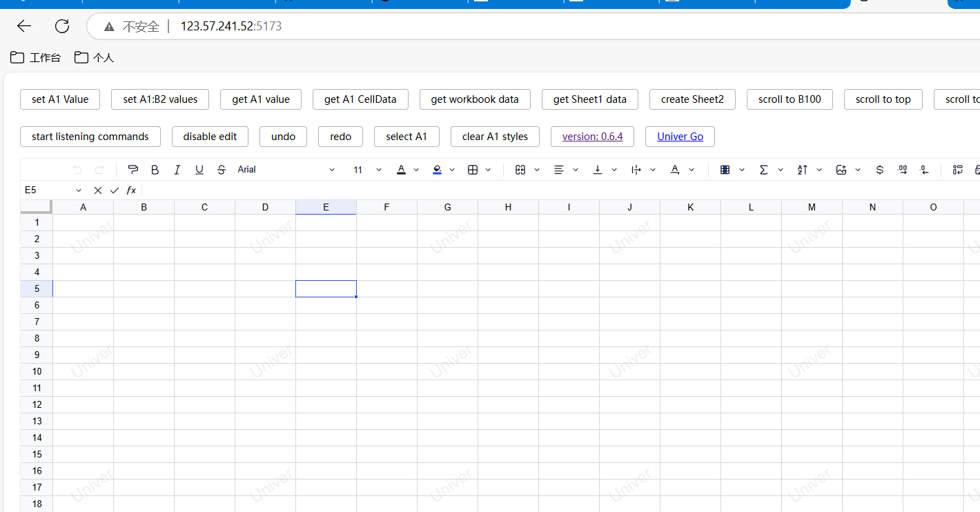980x512 pixels.
Task: Click into the formula bar input
Action: [x=560, y=190]
